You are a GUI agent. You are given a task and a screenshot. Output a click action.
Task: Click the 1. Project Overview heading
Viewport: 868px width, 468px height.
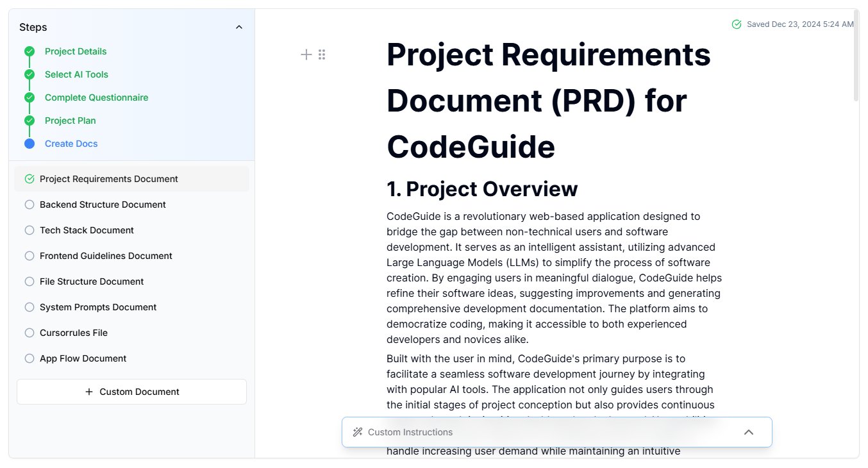pos(482,189)
